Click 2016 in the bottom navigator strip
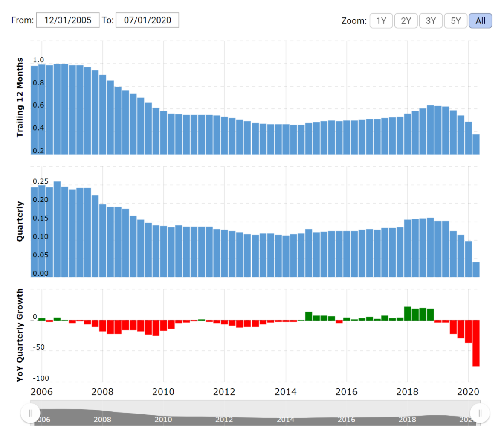Viewport: 504px width, 443px height. [x=346, y=420]
